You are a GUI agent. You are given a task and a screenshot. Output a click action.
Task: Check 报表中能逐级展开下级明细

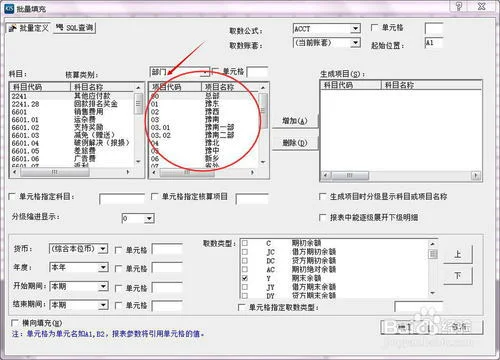click(x=323, y=217)
